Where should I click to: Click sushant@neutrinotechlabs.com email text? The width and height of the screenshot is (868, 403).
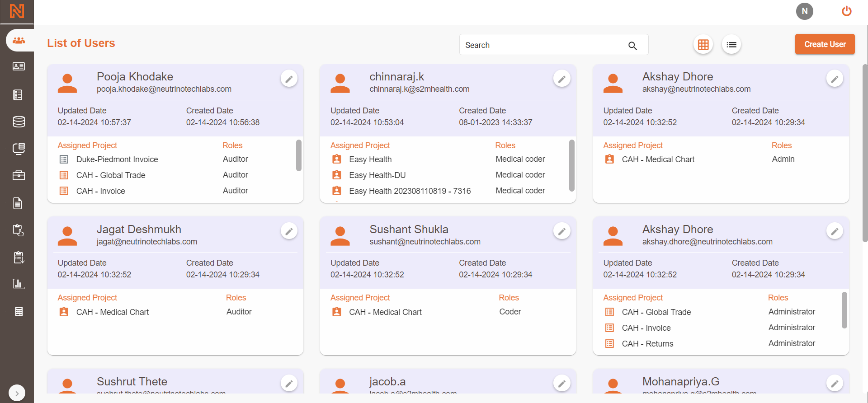[425, 242]
